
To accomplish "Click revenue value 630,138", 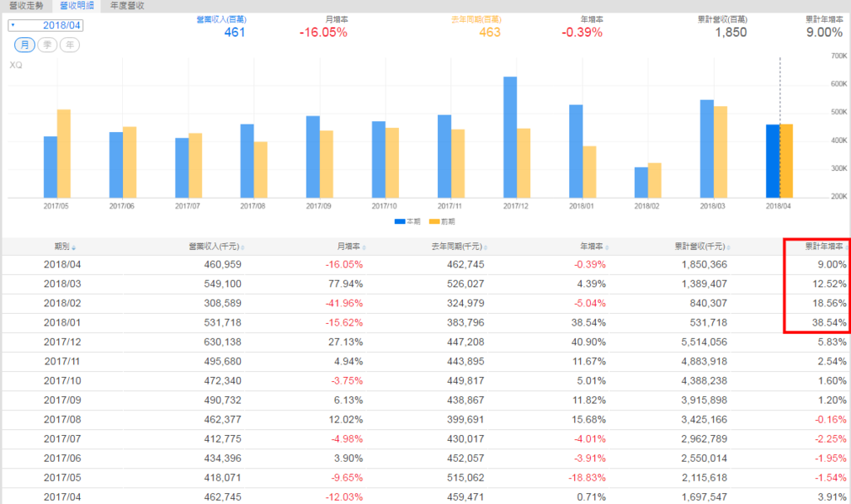I will 223,342.
